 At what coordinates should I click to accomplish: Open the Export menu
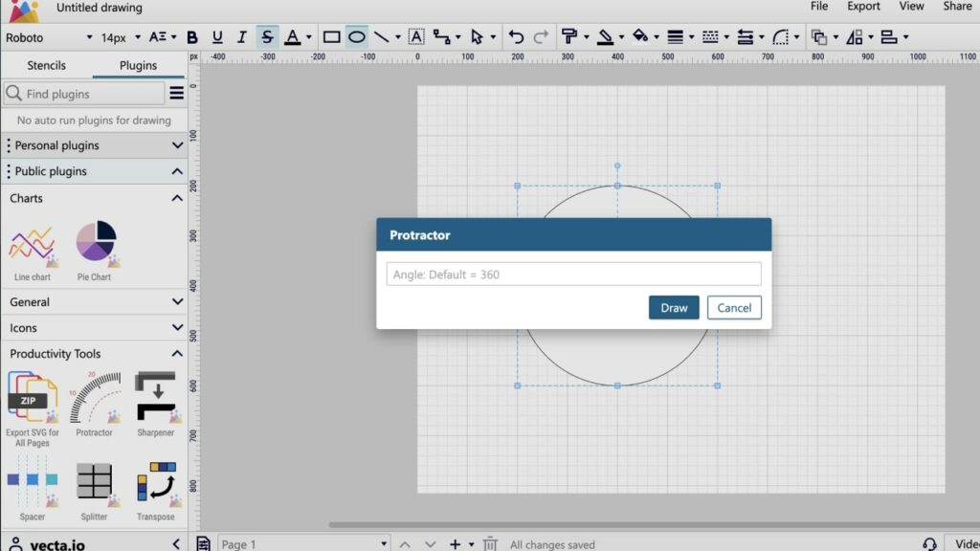tap(862, 7)
